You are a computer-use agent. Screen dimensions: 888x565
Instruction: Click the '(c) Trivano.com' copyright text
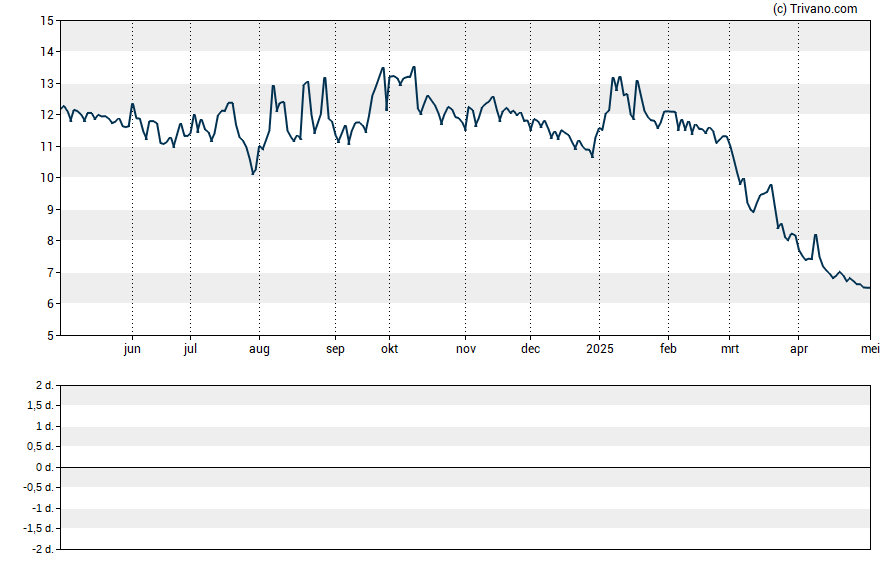click(x=815, y=8)
